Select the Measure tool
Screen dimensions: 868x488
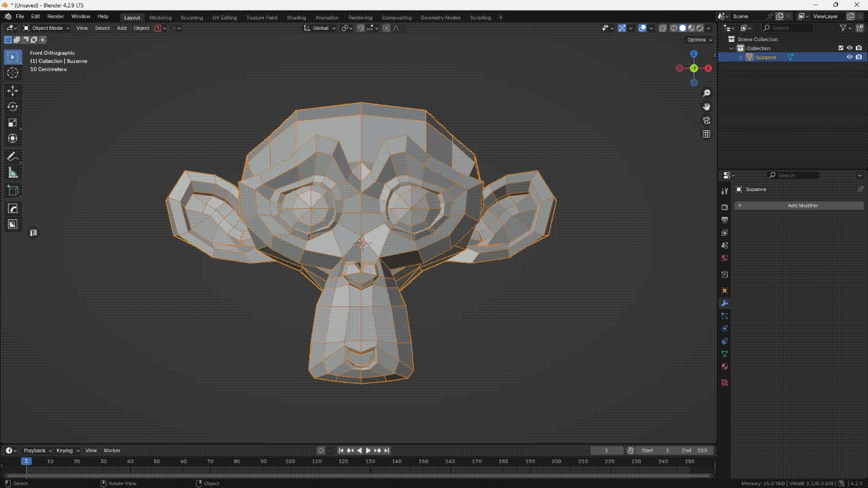[x=12, y=173]
